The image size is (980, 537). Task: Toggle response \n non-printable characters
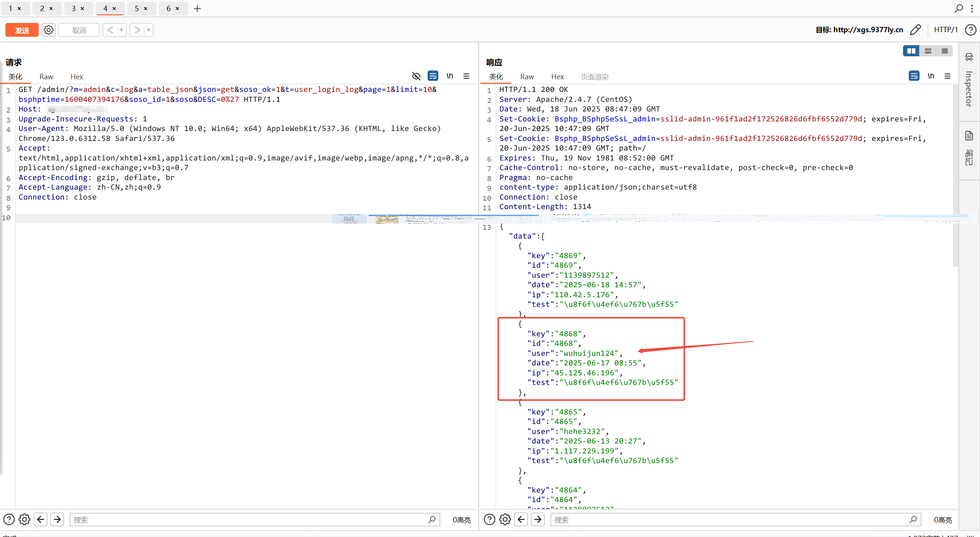(931, 76)
